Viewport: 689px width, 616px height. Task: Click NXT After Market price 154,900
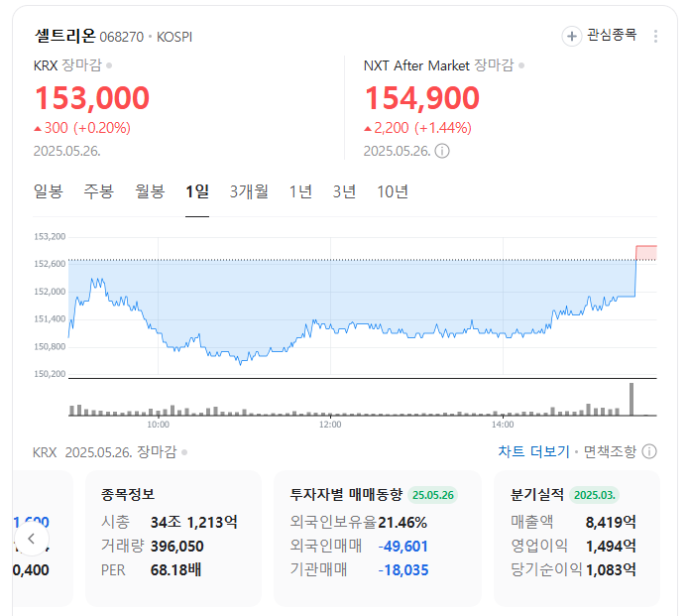click(422, 97)
